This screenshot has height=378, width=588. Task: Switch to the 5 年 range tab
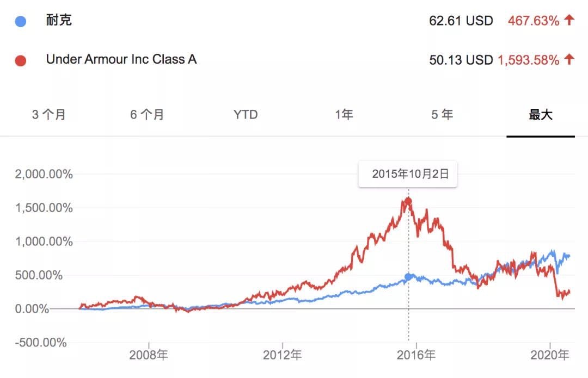click(442, 115)
